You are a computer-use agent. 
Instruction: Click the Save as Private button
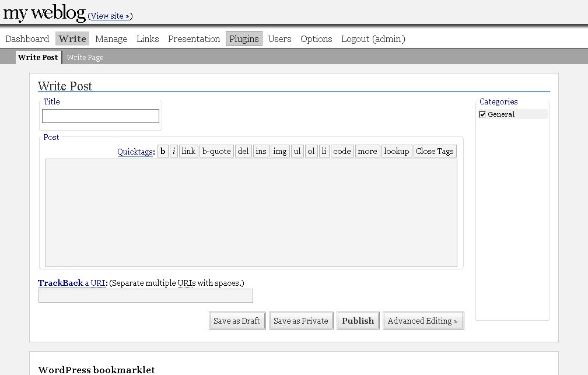(301, 321)
